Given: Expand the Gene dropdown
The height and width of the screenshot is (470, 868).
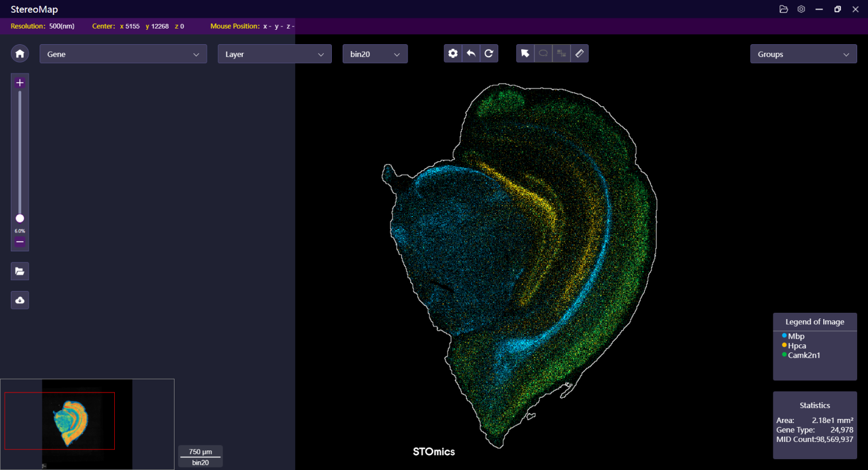Looking at the screenshot, I should [123, 54].
